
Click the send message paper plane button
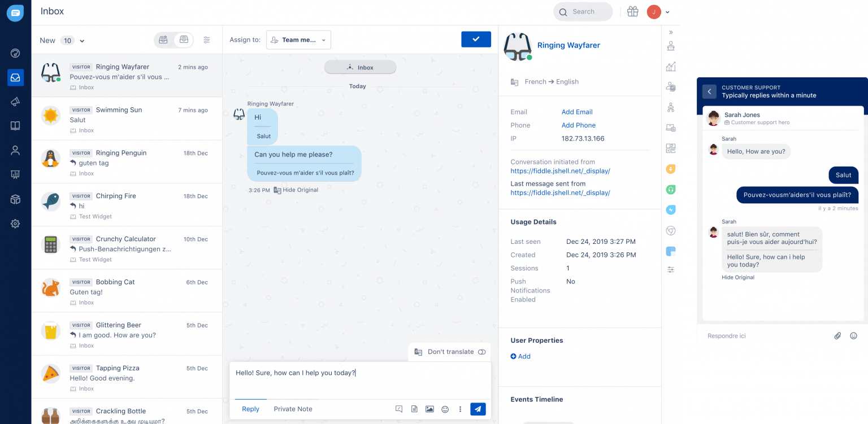point(478,409)
